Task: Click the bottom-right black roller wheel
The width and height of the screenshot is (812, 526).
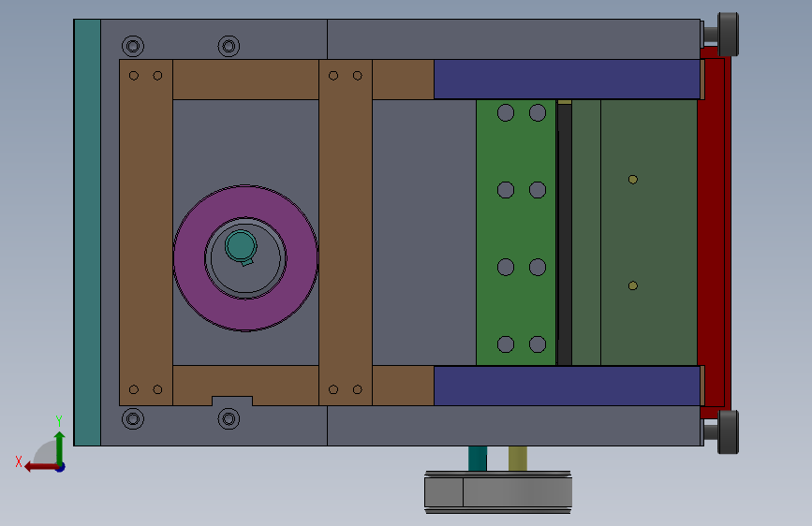Action: coord(728,431)
